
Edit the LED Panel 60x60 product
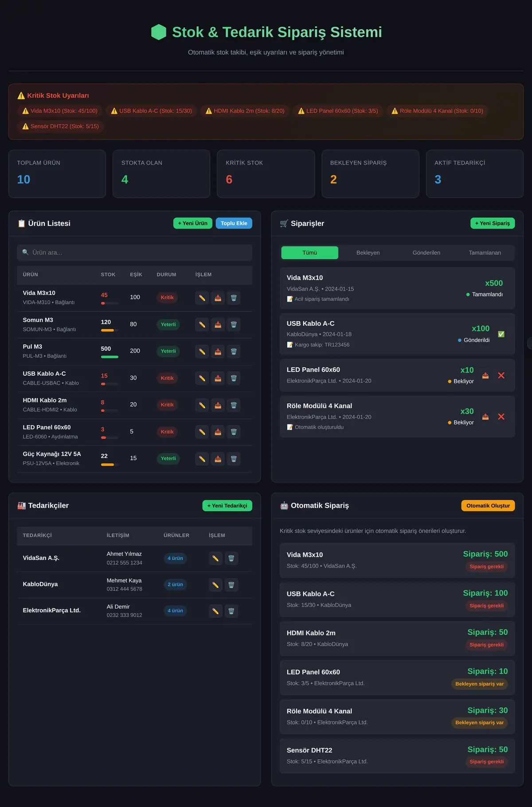point(202,432)
